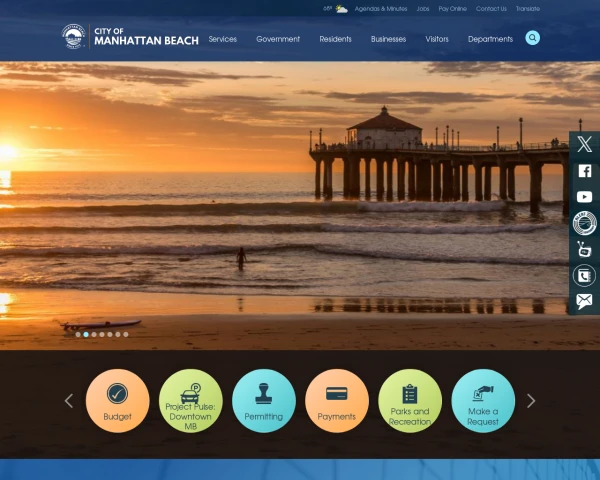Screen dimensions: 600x480
Task: Select the first slideshow dot indicator
Action: tap(78, 334)
